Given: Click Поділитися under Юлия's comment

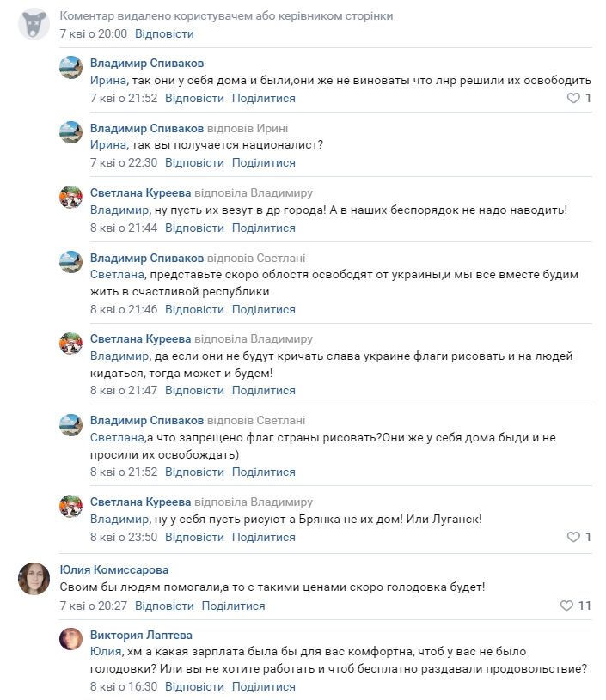Looking at the screenshot, I should pos(233,606).
